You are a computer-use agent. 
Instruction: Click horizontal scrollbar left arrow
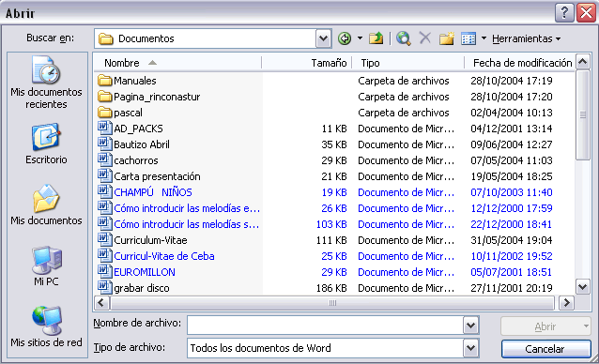[101, 303]
